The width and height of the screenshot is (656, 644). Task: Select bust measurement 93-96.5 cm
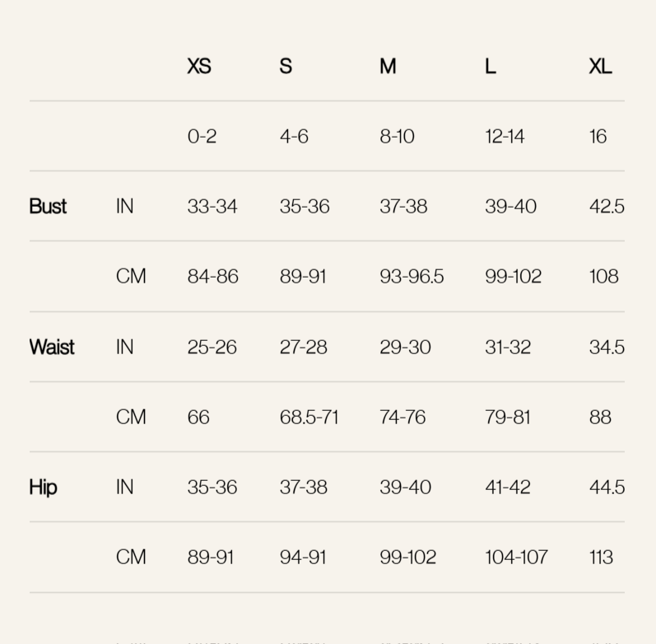[412, 277]
